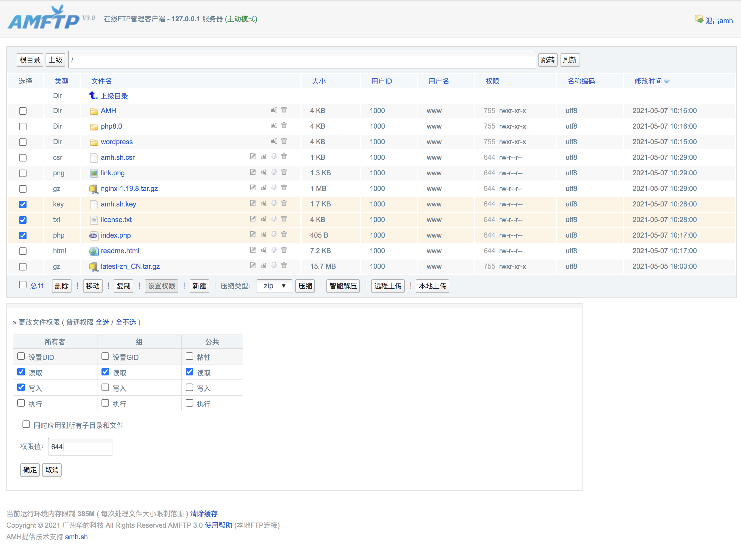Click the parent directory up-arrow icon
Viewport: 741px width, 560px height.
[x=93, y=95]
